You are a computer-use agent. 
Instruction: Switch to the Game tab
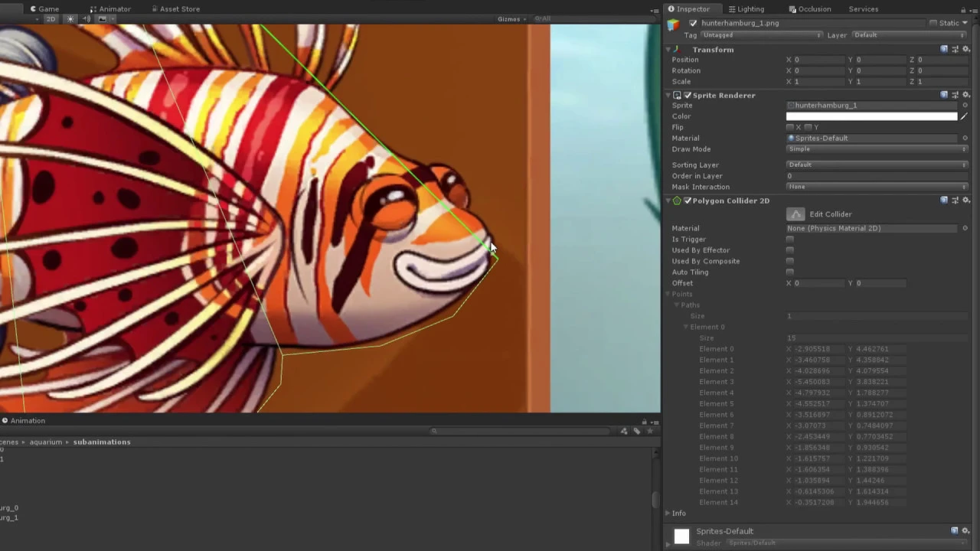tap(44, 9)
